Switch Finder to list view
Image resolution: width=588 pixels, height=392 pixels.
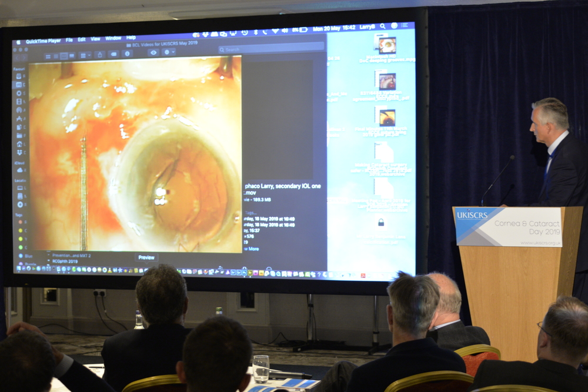(56, 56)
